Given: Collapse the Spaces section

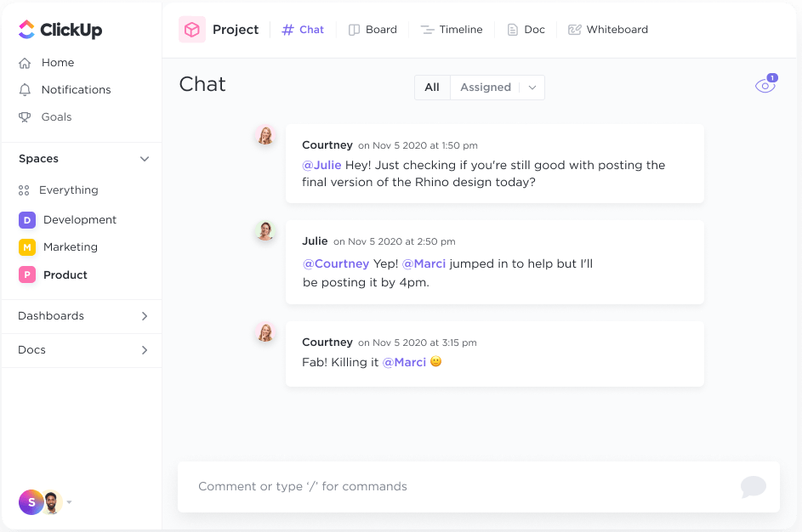Looking at the screenshot, I should [x=145, y=159].
